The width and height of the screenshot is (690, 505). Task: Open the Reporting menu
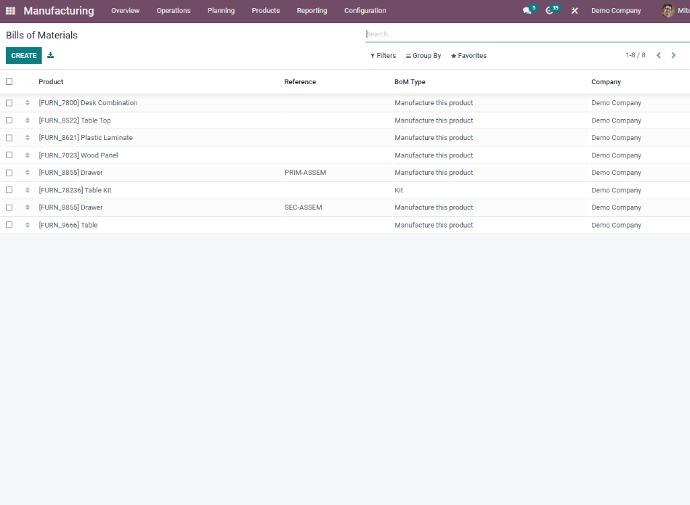tap(312, 11)
